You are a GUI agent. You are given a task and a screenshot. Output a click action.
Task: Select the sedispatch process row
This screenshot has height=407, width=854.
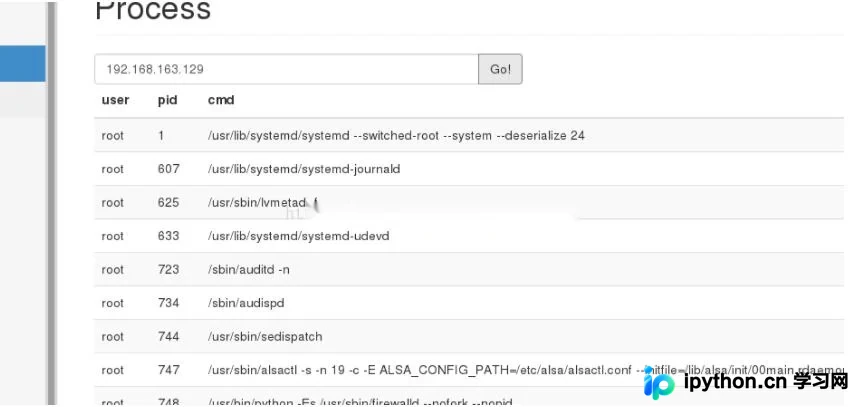coord(469,336)
